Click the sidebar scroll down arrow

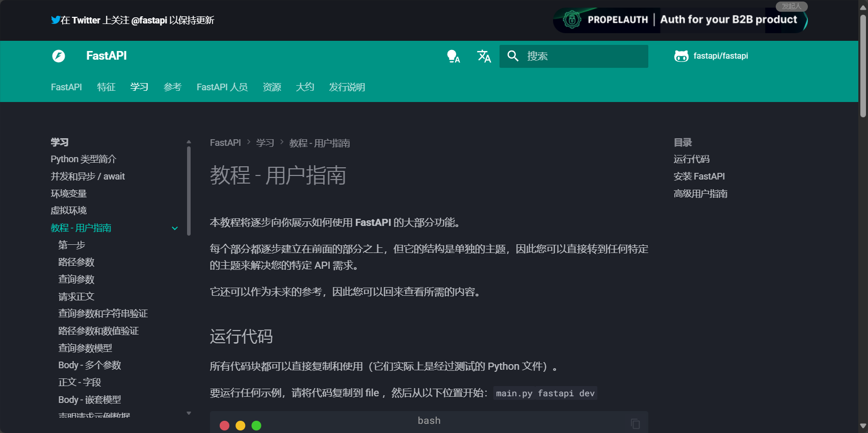(x=189, y=413)
